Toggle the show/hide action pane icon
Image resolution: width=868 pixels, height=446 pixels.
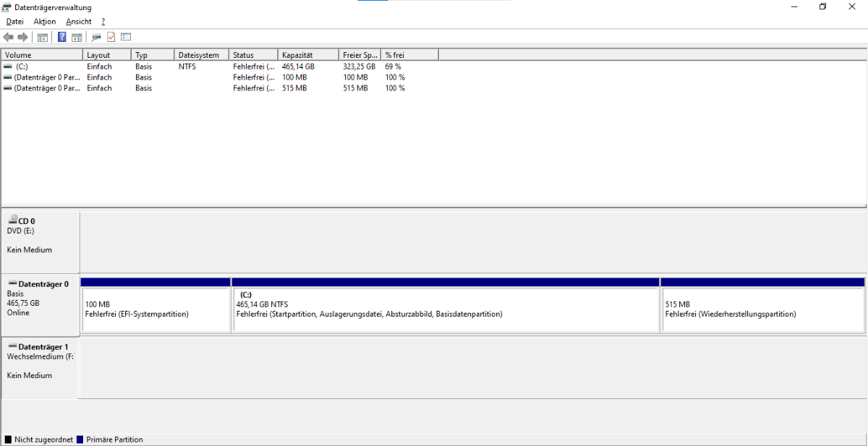[x=76, y=37]
